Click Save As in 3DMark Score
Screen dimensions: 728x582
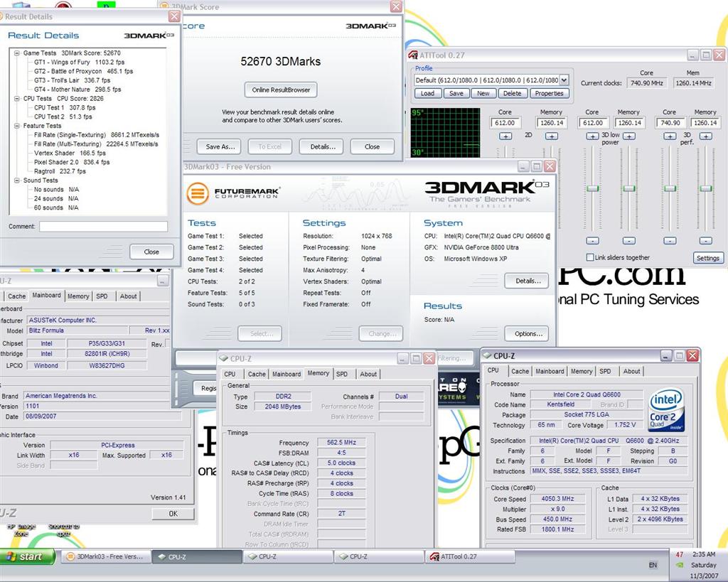220,146
